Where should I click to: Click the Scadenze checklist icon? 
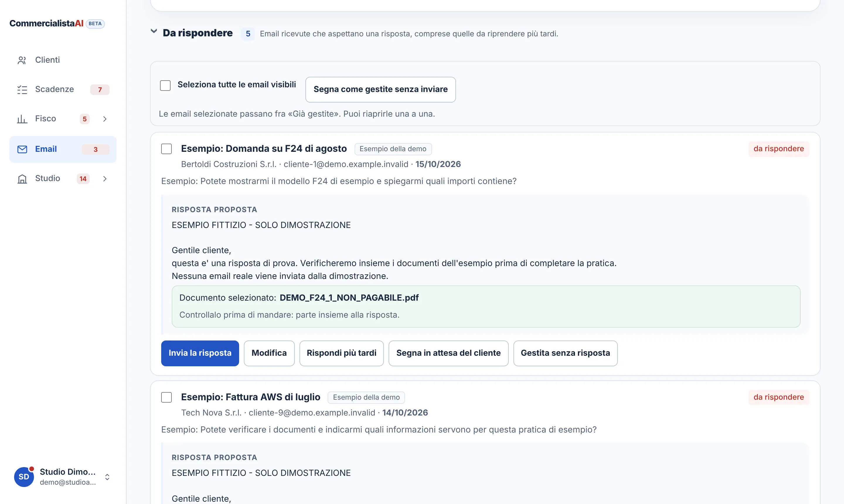click(x=22, y=90)
